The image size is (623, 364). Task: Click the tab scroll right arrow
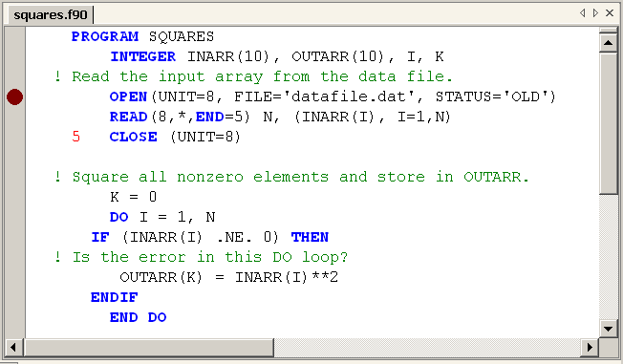click(595, 12)
